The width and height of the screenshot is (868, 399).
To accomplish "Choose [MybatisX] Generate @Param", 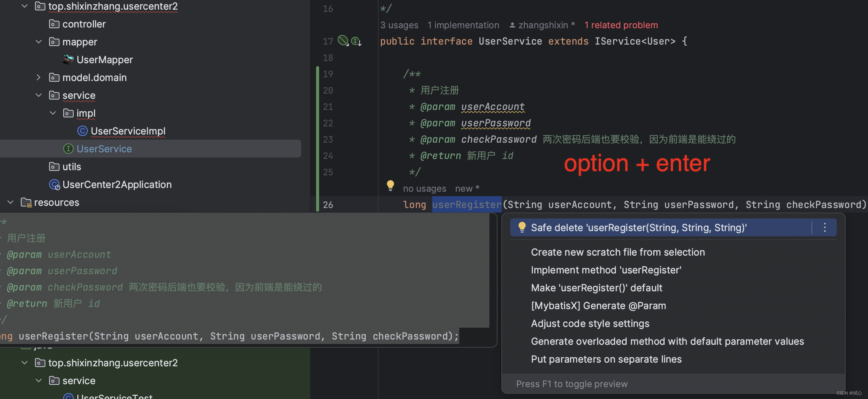I will [x=598, y=306].
